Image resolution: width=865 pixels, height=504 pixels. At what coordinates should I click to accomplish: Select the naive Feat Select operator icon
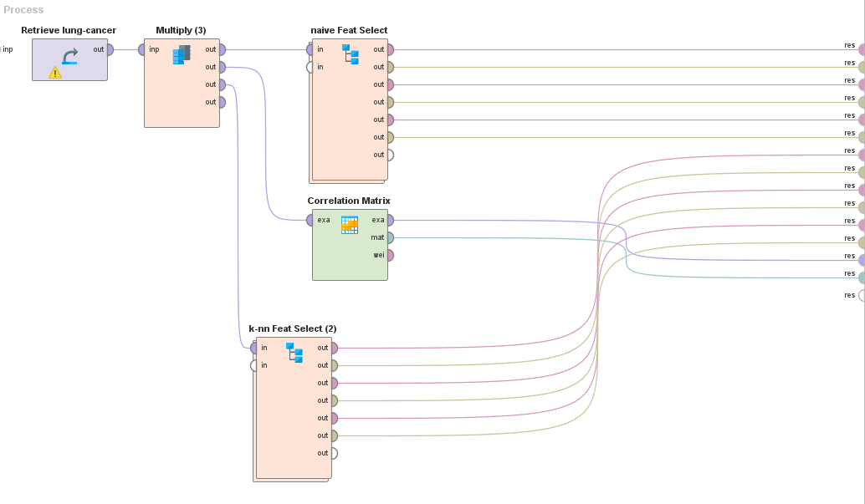350,54
